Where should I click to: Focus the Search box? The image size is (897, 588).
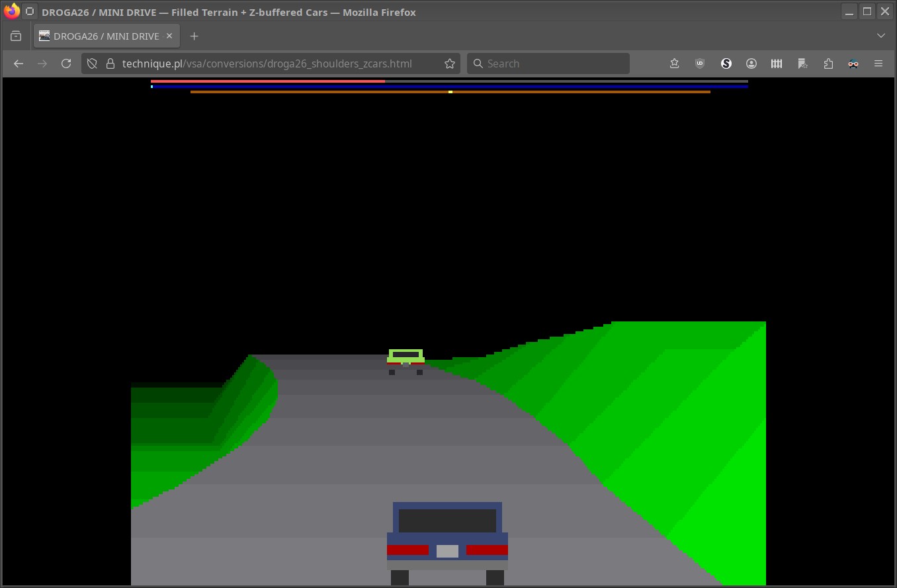[x=548, y=63]
